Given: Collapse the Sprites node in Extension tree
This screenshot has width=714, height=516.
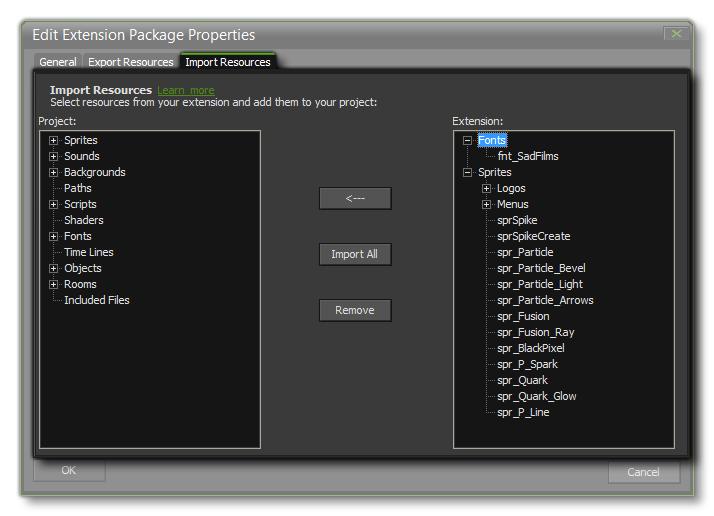Looking at the screenshot, I should coord(467,173).
